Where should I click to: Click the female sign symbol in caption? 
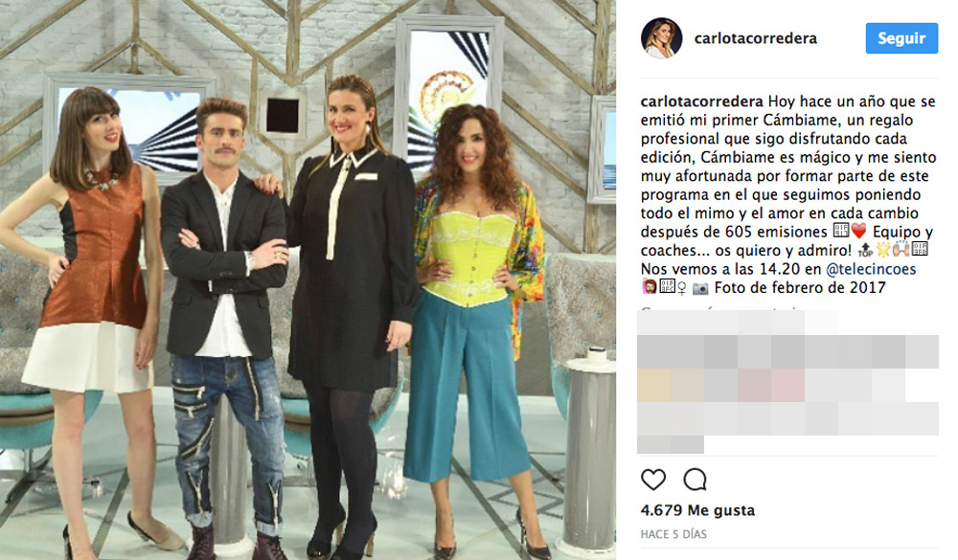click(x=681, y=287)
